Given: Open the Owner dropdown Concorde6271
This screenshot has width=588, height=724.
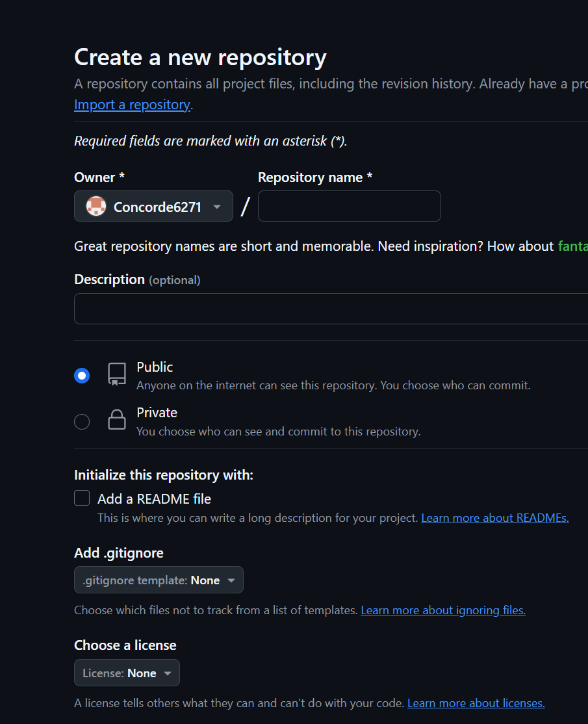Looking at the screenshot, I should click(x=153, y=206).
